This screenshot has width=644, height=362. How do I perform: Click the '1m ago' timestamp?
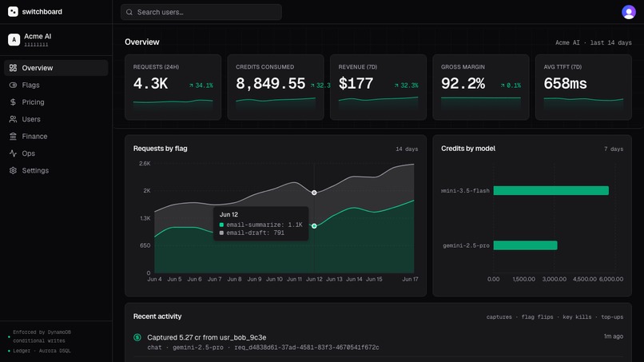pyautogui.click(x=613, y=336)
